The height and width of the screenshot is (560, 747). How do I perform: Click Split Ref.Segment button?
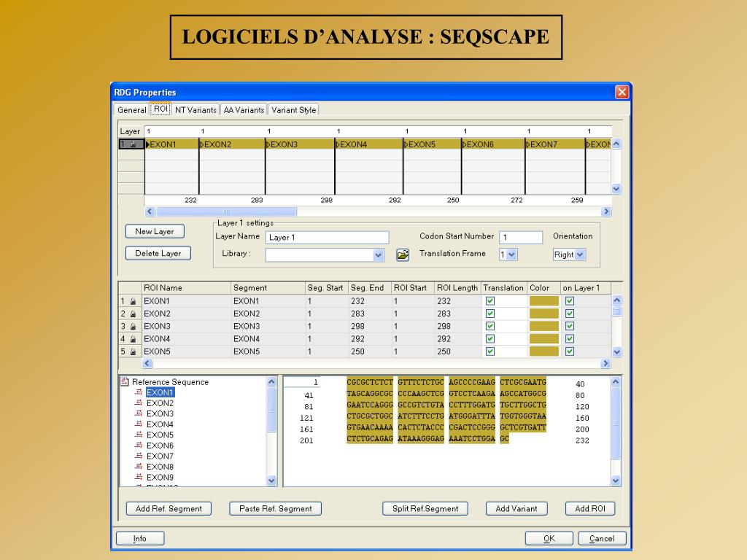(x=425, y=508)
